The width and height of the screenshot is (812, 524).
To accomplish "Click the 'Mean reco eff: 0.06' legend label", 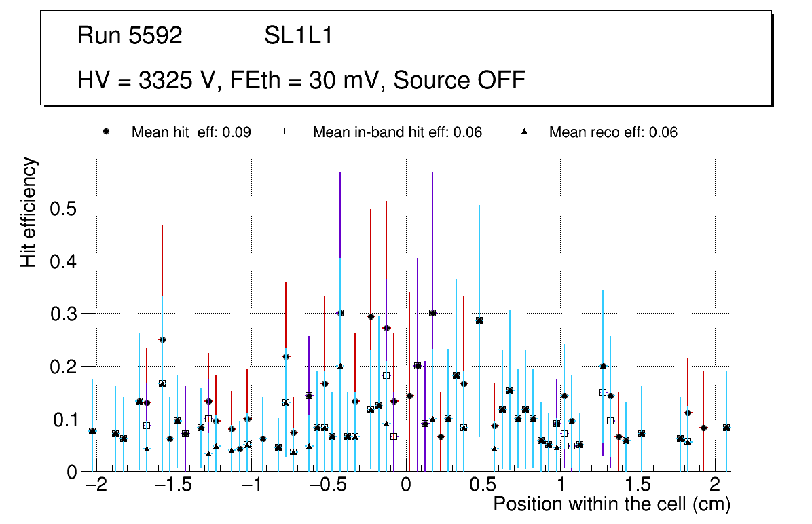I will [613, 132].
